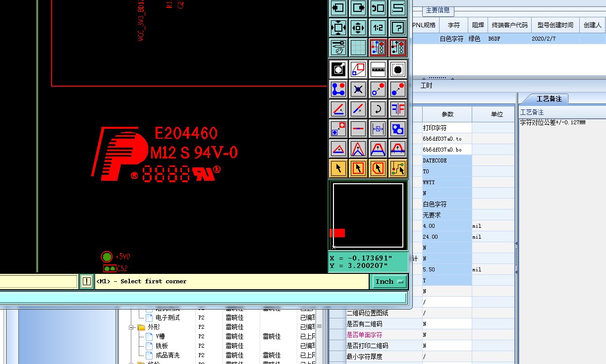606x364 pixels.
Task: Click the previous zoom (back arrow) icon
Action: pos(378,7)
